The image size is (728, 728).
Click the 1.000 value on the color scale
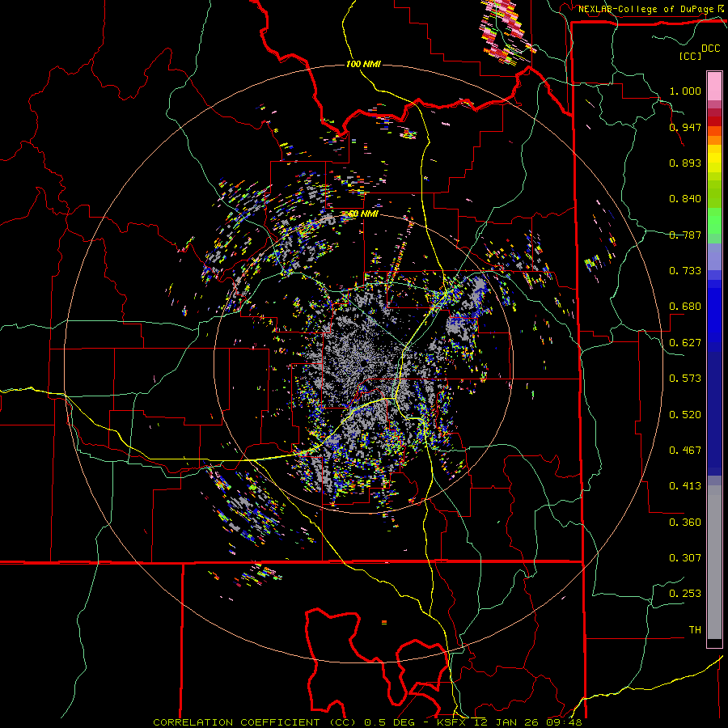pyautogui.click(x=685, y=91)
